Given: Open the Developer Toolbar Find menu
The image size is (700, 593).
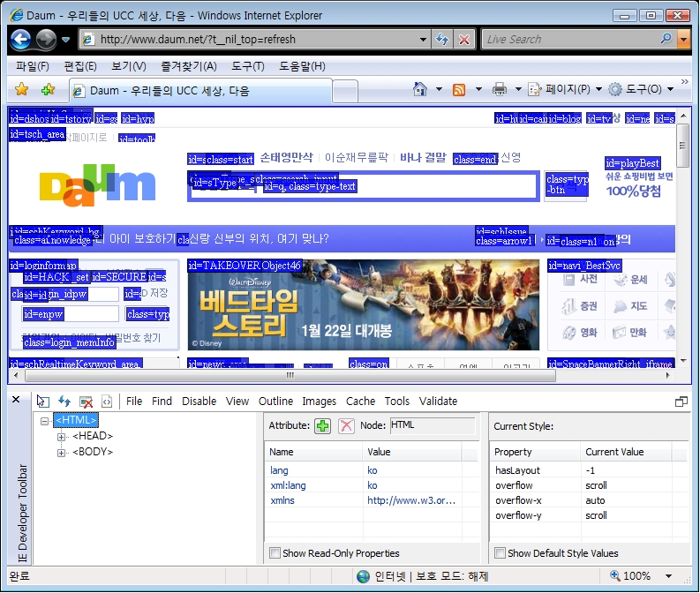Looking at the screenshot, I should click(x=162, y=402).
